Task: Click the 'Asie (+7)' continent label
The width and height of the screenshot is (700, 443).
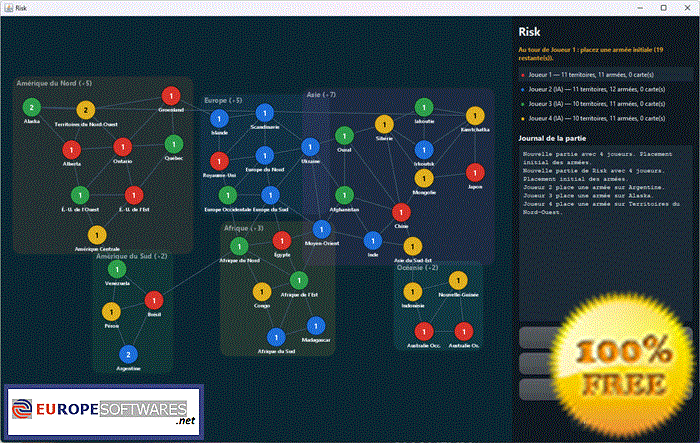Action: click(321, 95)
